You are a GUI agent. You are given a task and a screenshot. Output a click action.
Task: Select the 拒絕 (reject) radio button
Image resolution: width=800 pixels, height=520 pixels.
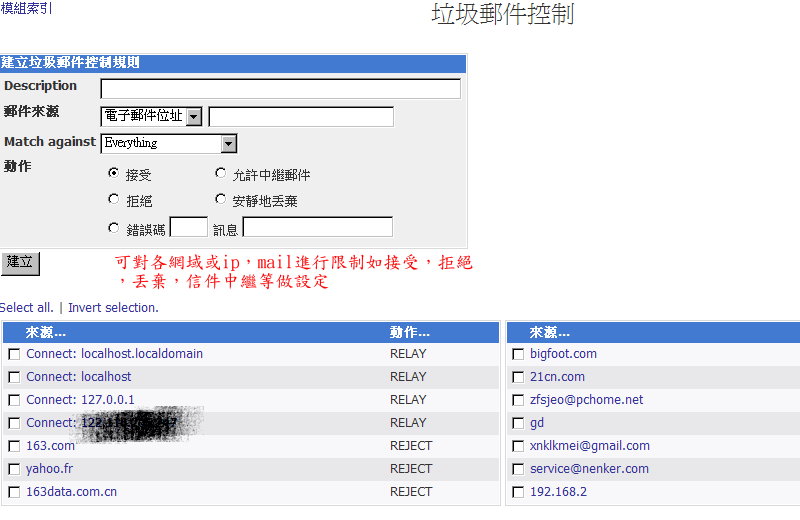pos(113,200)
